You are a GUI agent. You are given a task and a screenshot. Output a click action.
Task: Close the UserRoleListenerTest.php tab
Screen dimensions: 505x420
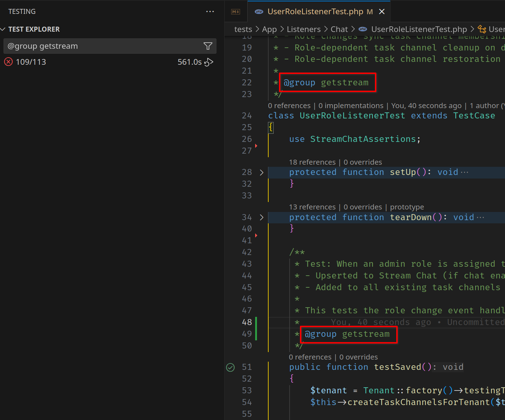[382, 12]
